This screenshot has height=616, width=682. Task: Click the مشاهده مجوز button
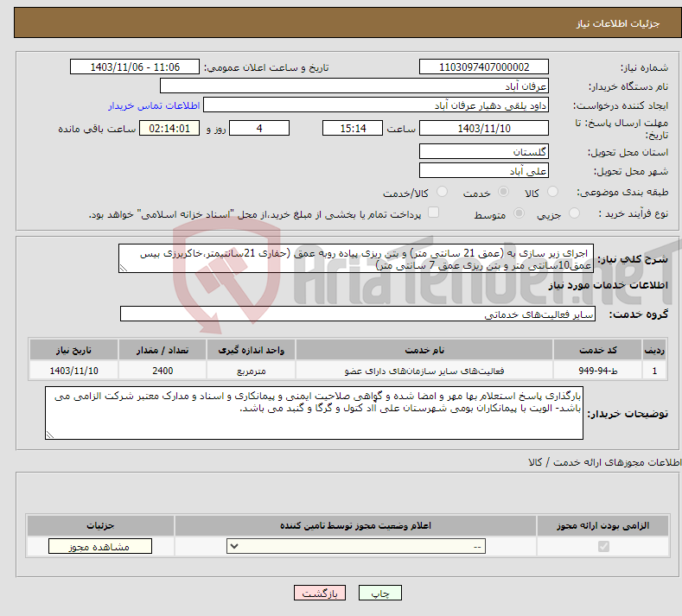100,546
